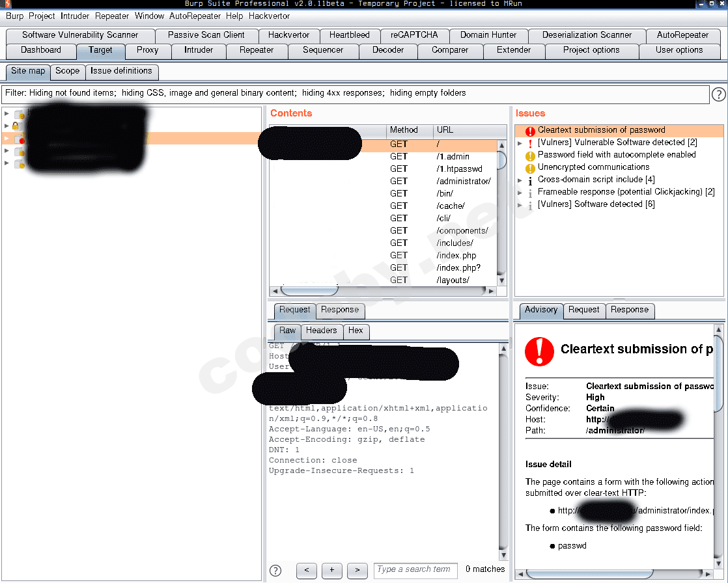The image size is (728, 583).
Task: Click the search help icon below the request
Action: (275, 571)
